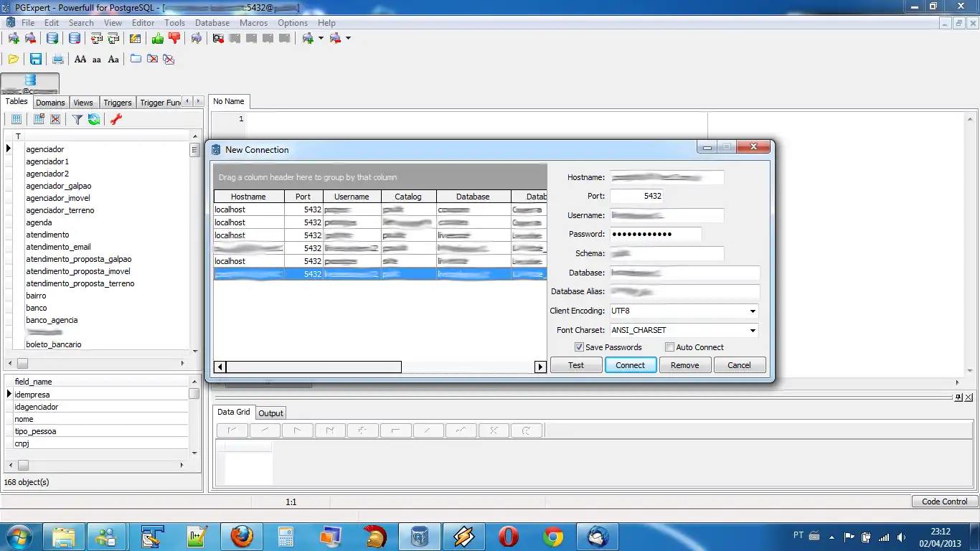
Task: Click the table structure icon with green arrow
Action: coord(113,38)
